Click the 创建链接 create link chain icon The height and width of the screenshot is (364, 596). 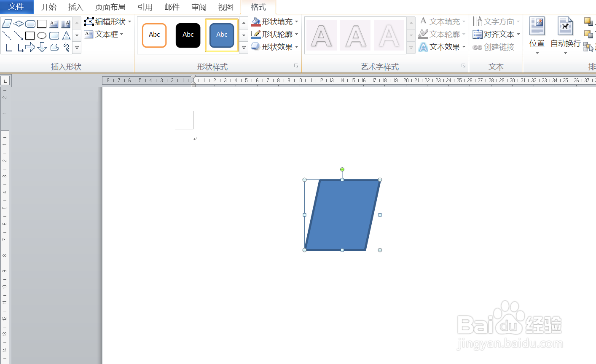[477, 48]
